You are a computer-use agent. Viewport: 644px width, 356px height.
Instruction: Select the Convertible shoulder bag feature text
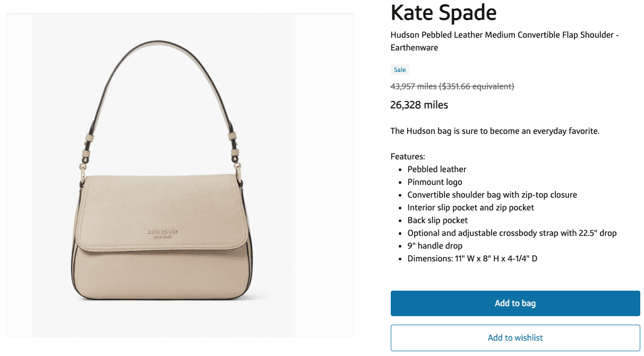click(x=492, y=194)
